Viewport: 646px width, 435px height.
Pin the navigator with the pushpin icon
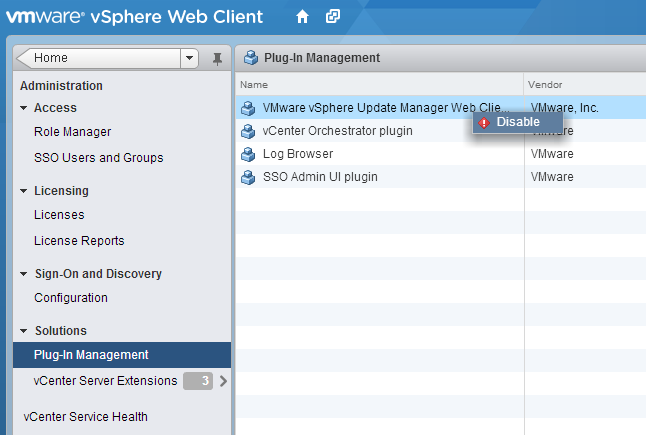[x=217, y=59]
